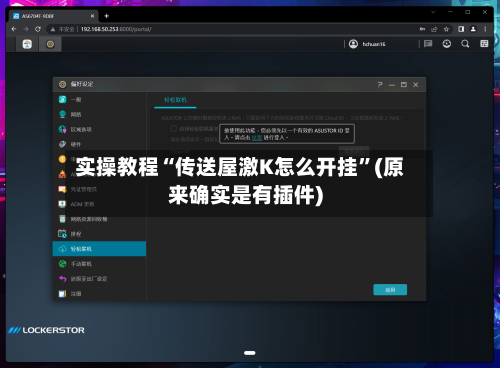Screen dimensions: 500x368
Task: Go forward in the browser
Action: tap(26, 29)
